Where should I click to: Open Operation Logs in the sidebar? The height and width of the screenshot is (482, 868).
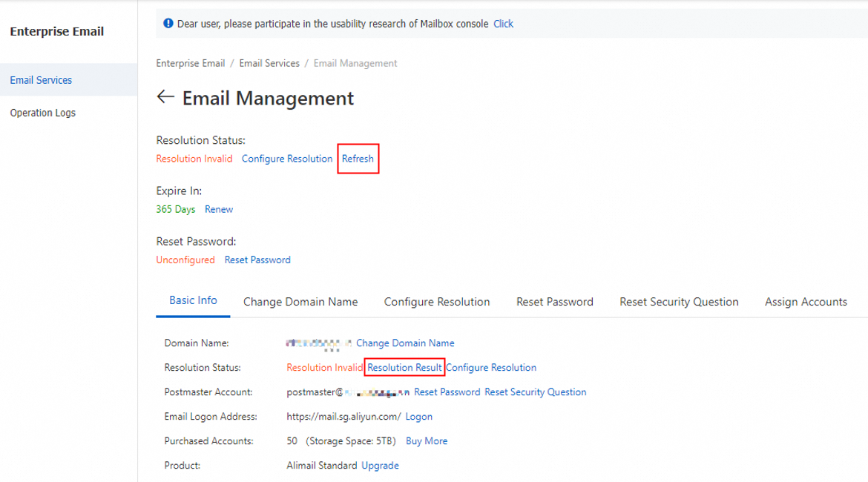click(x=42, y=113)
